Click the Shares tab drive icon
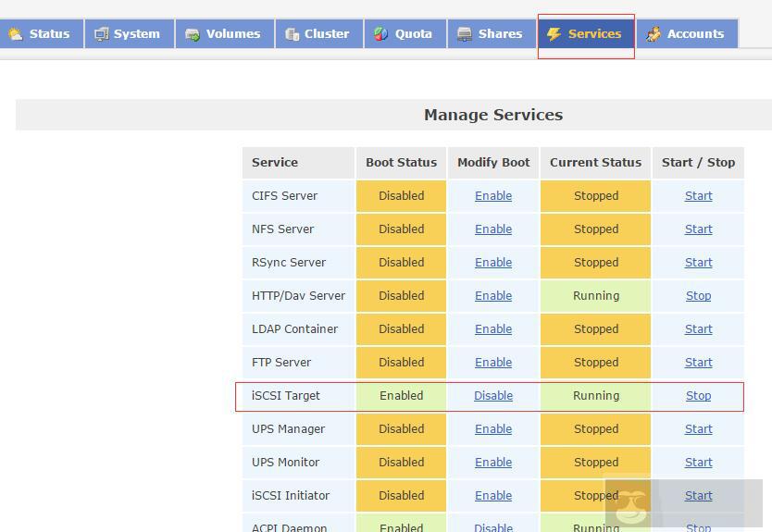This screenshot has height=532, width=772. point(465,34)
